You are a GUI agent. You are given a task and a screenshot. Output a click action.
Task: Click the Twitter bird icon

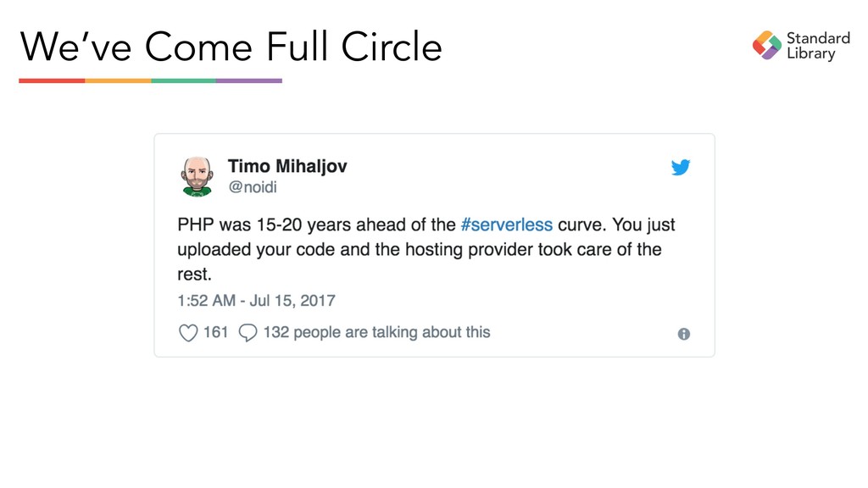click(681, 167)
